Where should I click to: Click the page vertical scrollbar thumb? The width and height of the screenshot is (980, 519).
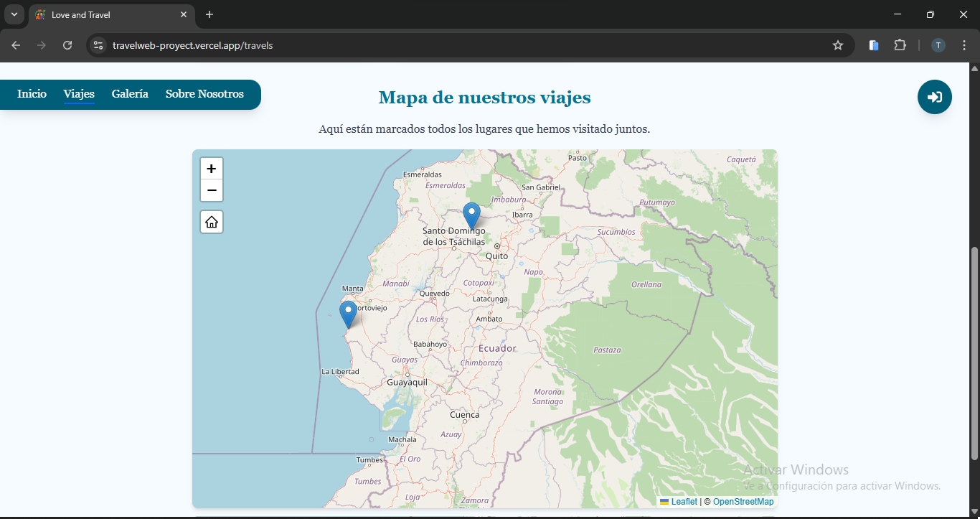tap(974, 352)
